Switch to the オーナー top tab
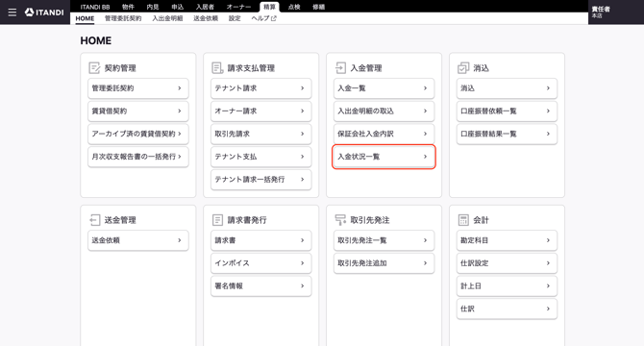This screenshot has height=346, width=644. click(x=238, y=7)
